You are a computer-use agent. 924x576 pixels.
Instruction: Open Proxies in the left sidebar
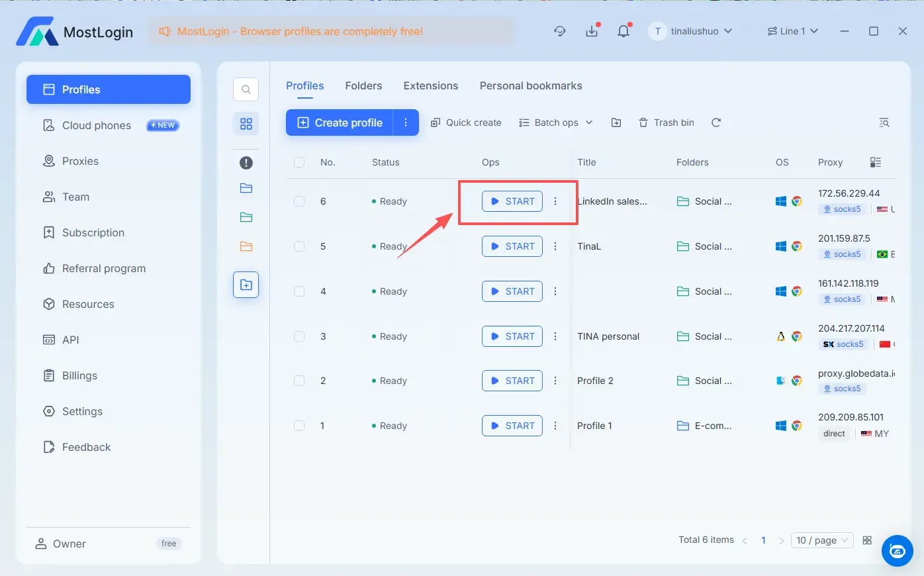[x=80, y=161]
